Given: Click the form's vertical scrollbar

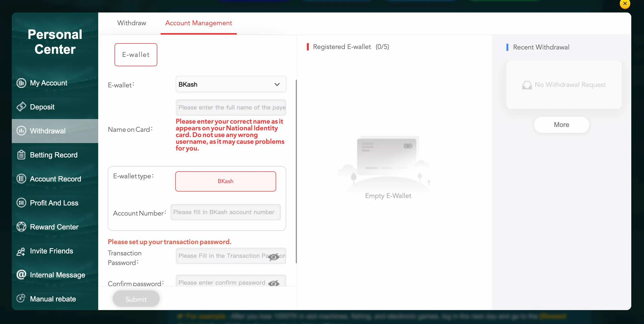Looking at the screenshot, I should [296, 171].
